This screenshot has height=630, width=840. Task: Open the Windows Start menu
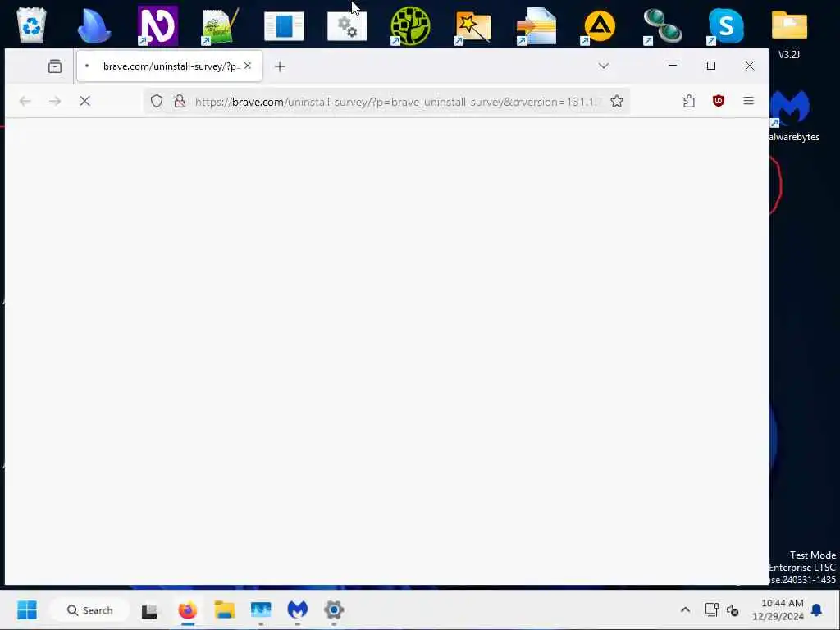[27, 609]
